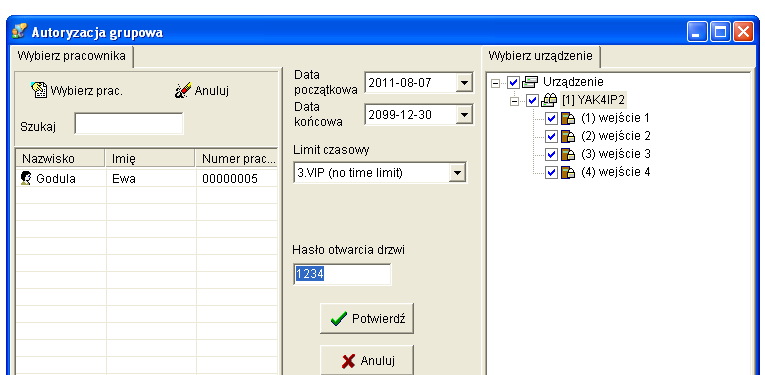
Task: Click Anuluj beside Wybierz prac.
Action: pos(202,90)
